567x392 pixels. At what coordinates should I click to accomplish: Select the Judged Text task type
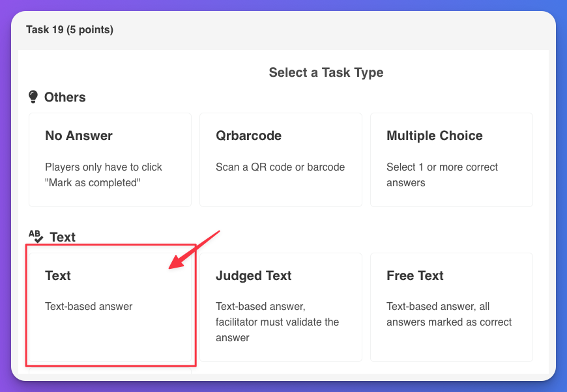tap(280, 306)
